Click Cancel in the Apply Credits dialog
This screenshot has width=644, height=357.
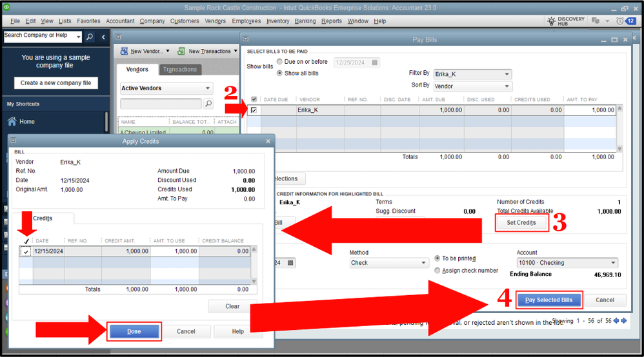[x=186, y=332]
